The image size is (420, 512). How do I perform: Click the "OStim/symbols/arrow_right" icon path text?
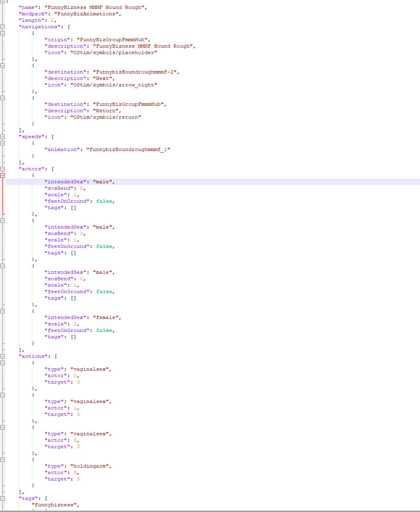click(x=113, y=85)
